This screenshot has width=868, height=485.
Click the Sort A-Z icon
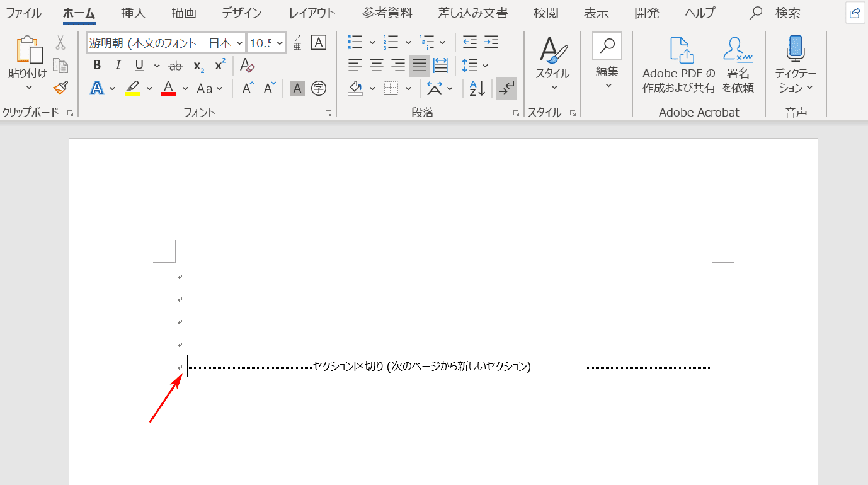477,88
